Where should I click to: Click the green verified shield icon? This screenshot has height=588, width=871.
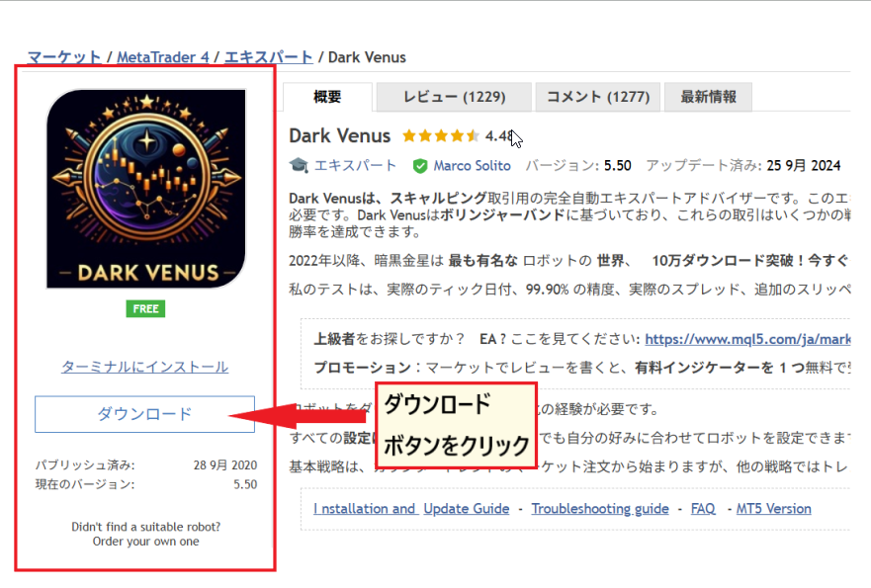[420, 165]
